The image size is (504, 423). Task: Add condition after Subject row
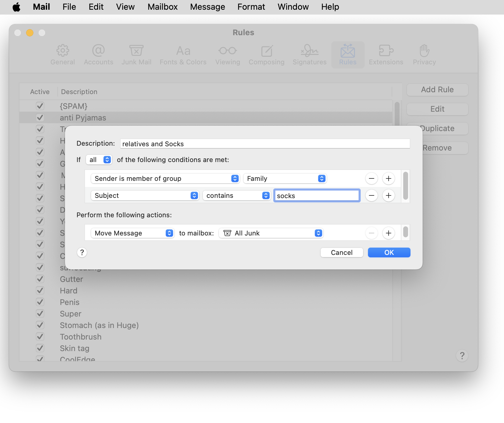click(x=388, y=195)
